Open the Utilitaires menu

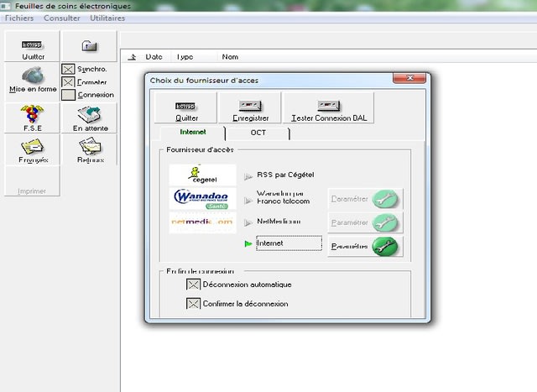(x=107, y=18)
